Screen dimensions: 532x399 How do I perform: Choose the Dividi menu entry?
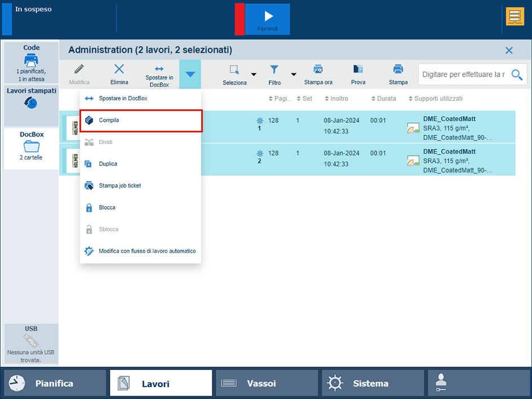140,142
